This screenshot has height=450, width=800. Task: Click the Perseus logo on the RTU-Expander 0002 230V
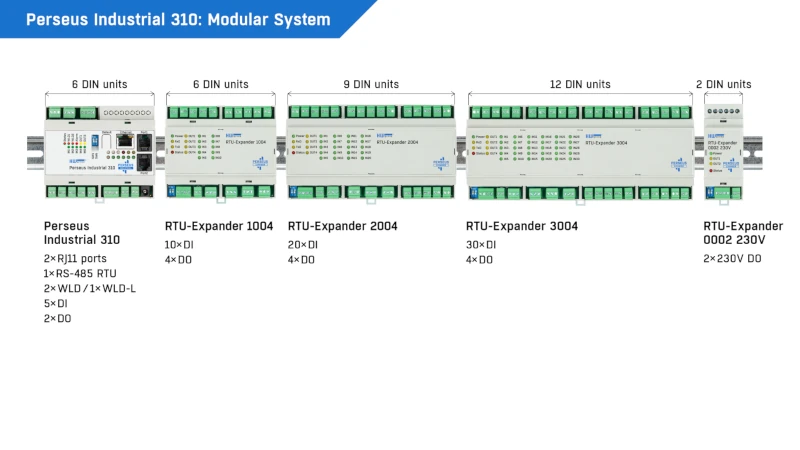coord(731,165)
